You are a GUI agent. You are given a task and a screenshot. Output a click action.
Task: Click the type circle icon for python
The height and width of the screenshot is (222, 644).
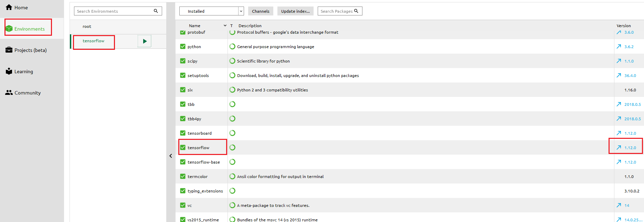(232, 46)
